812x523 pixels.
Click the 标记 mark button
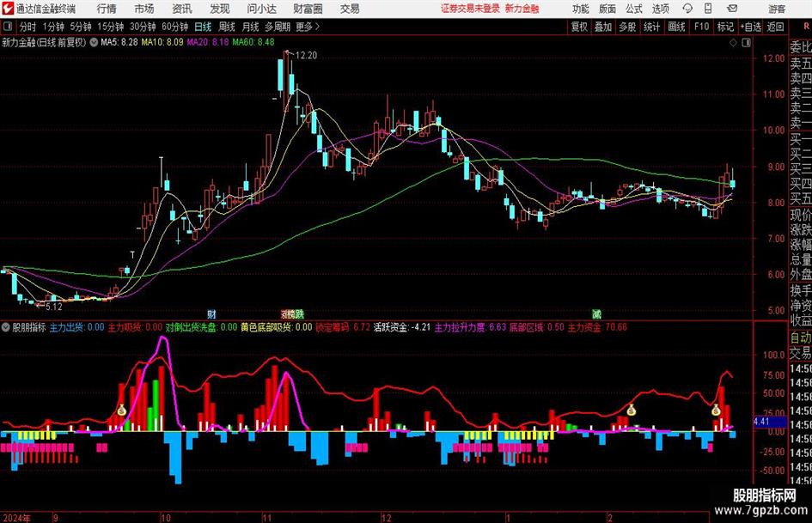point(725,27)
